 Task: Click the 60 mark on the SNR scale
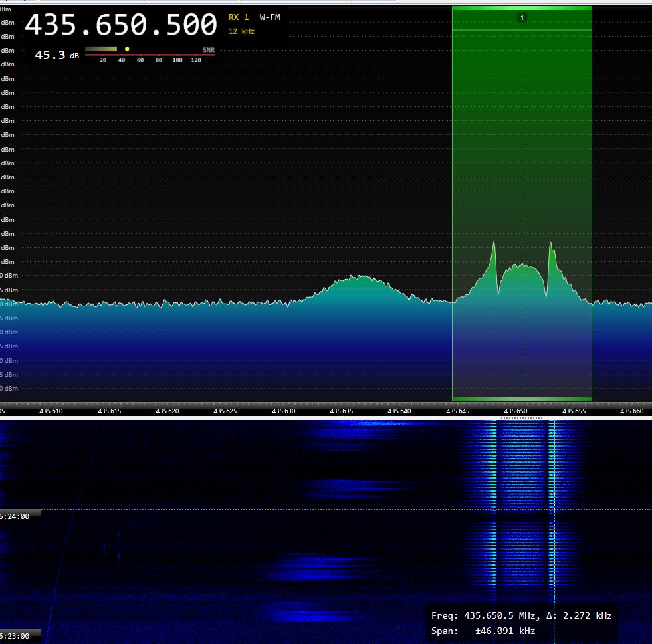pyautogui.click(x=140, y=60)
